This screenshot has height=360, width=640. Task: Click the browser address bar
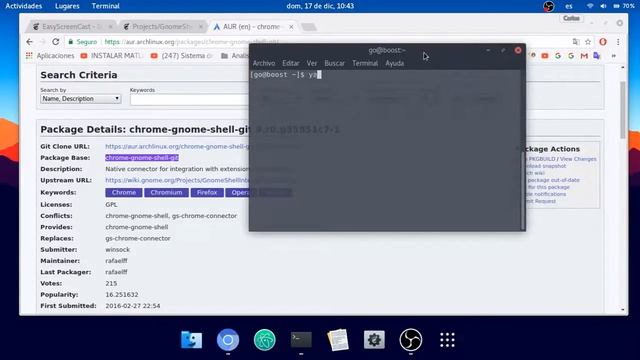coord(318,42)
